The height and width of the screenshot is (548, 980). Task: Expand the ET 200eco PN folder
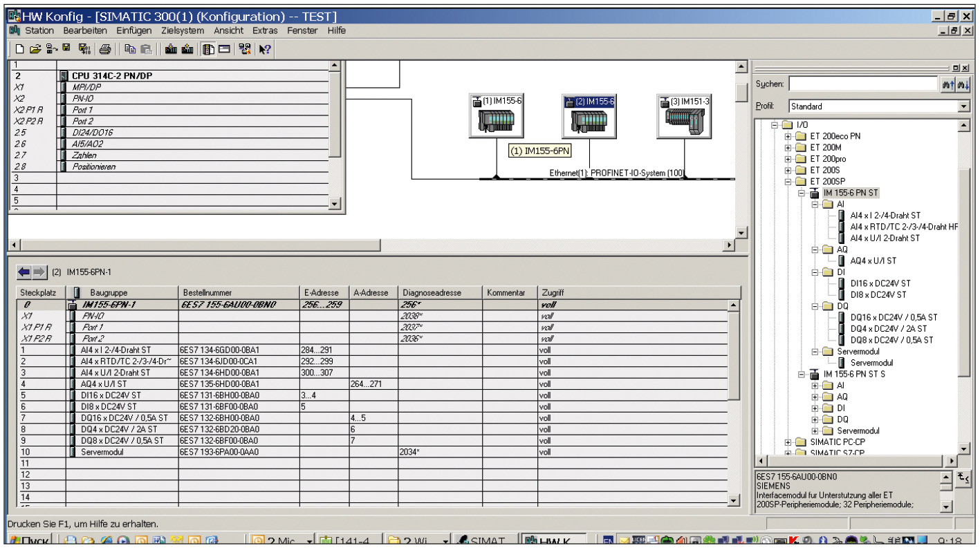(x=788, y=136)
